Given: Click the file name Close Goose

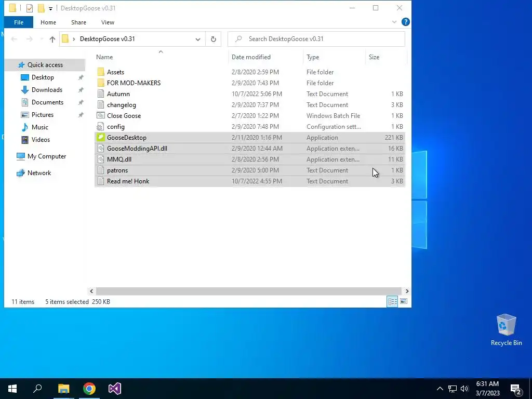Looking at the screenshot, I should (x=124, y=116).
